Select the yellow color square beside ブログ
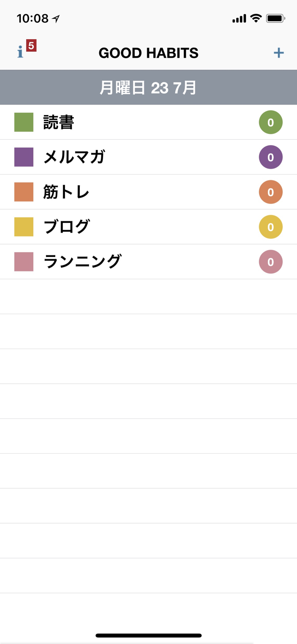This screenshot has height=644, width=297. [24, 227]
